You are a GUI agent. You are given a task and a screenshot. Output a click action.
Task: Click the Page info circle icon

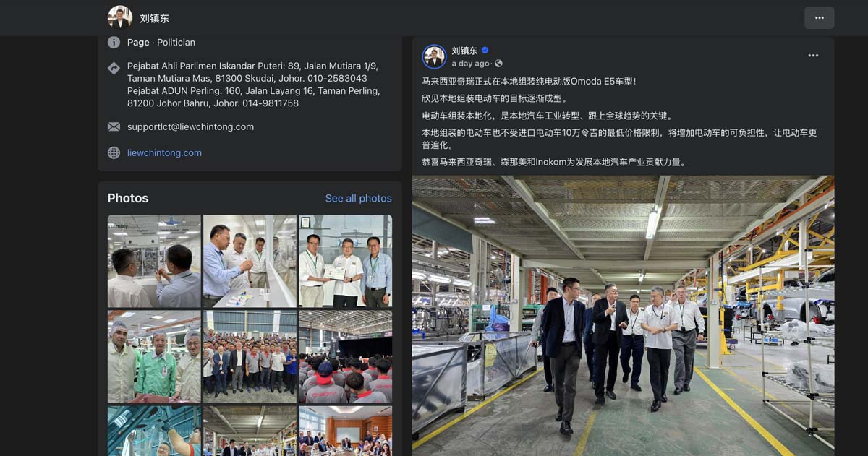point(114,42)
